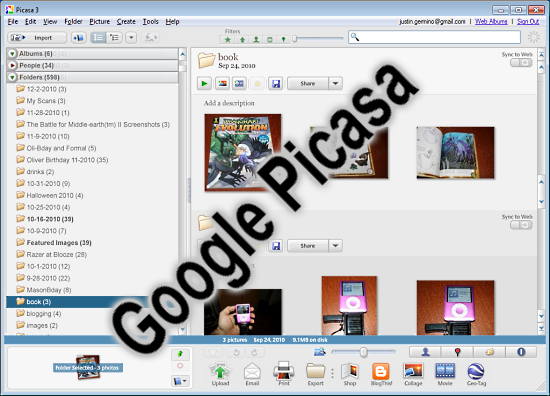Open the Create menu
550x396 pixels.
click(x=126, y=22)
